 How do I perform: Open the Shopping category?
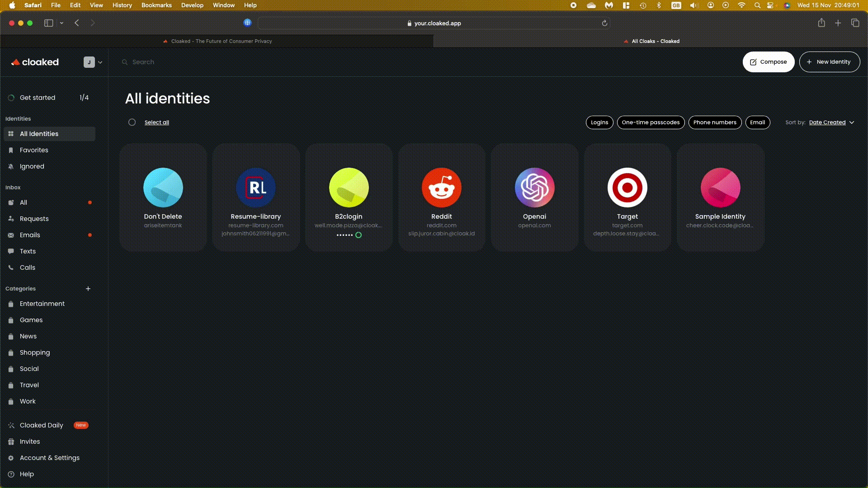tap(49, 352)
